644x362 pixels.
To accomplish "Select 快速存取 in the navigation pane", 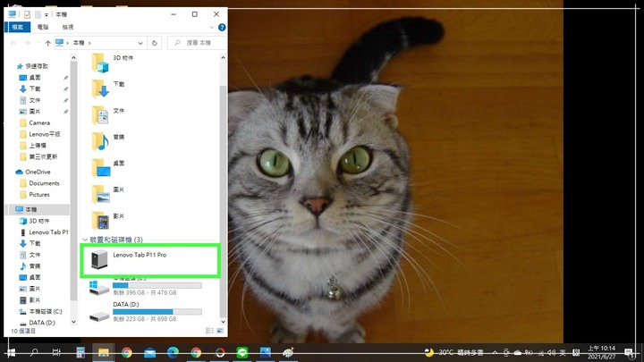I will pos(37,66).
